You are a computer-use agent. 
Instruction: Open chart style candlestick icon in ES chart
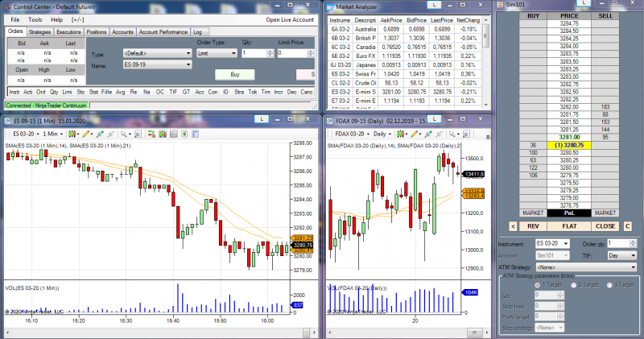click(x=72, y=134)
